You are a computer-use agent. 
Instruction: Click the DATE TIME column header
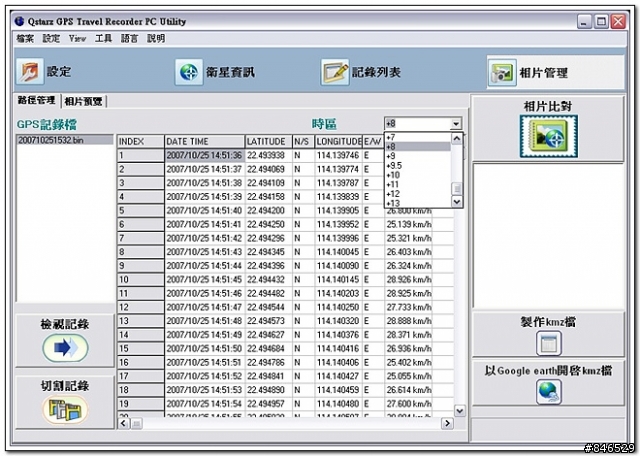tap(204, 141)
